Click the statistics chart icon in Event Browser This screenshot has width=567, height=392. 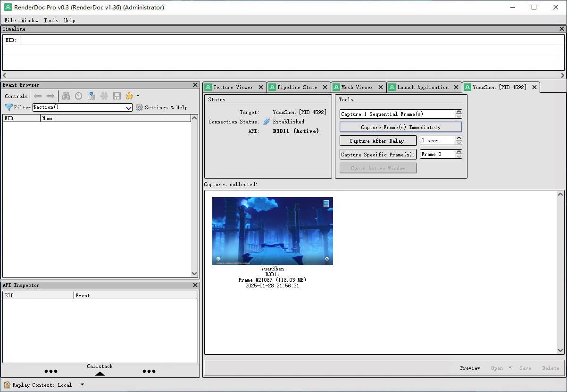(x=91, y=96)
